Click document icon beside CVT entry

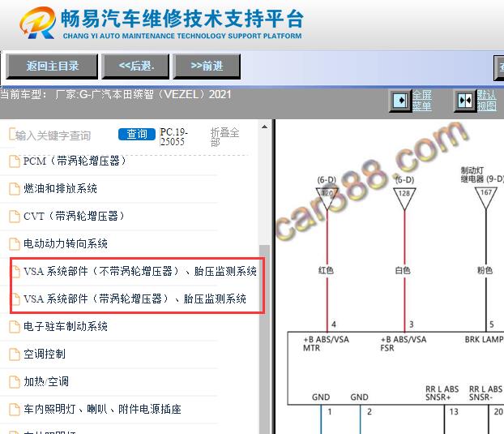[x=14, y=217]
